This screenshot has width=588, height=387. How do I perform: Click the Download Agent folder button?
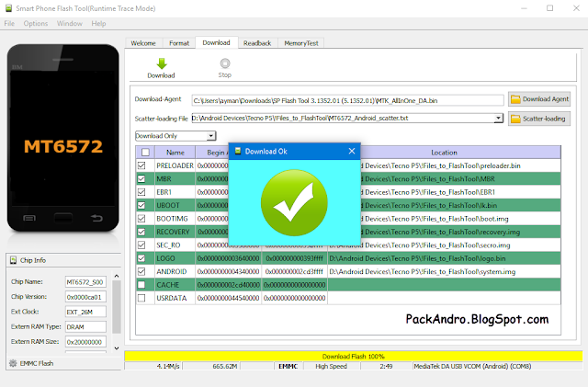click(x=539, y=99)
